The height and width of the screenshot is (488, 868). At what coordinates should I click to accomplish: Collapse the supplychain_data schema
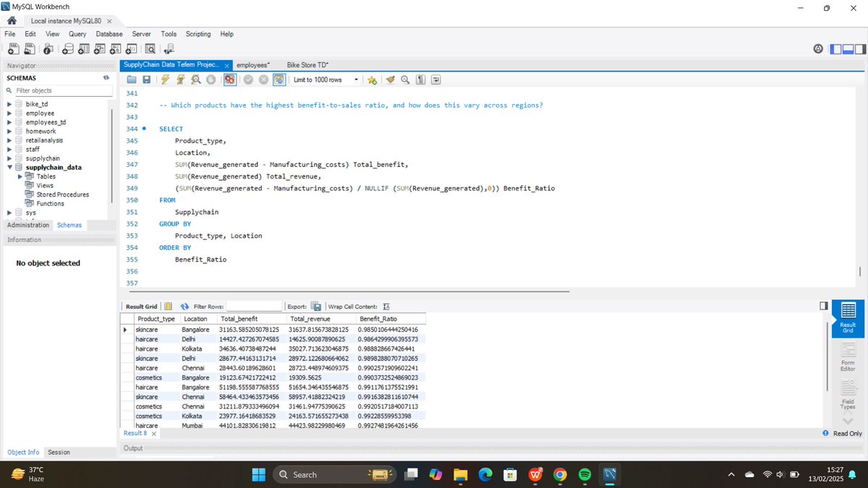tap(9, 167)
